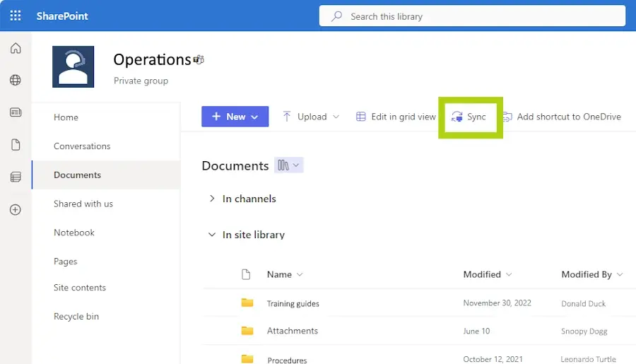The image size is (636, 364).
Task: Click Add shortcut to OneDrive
Action: pyautogui.click(x=562, y=117)
